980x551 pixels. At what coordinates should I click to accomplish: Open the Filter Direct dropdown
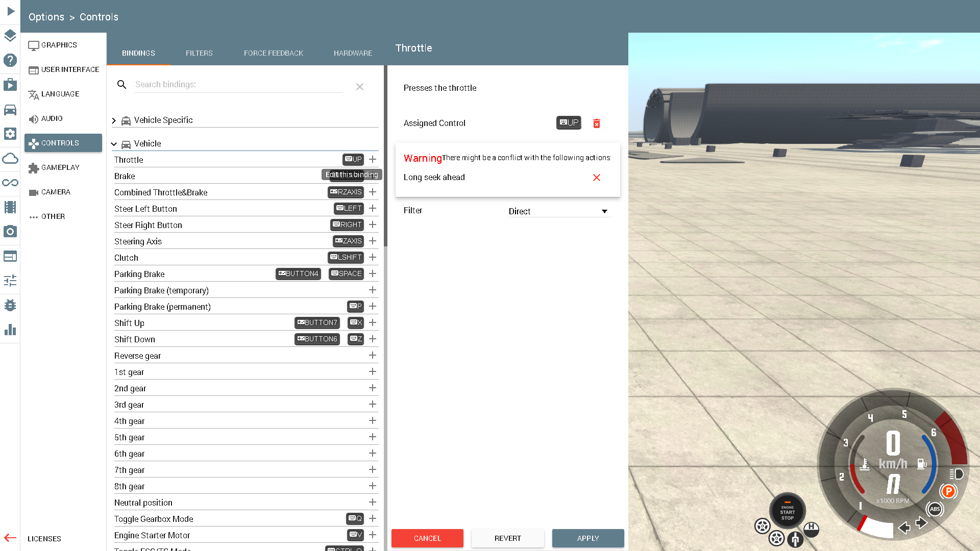(559, 211)
